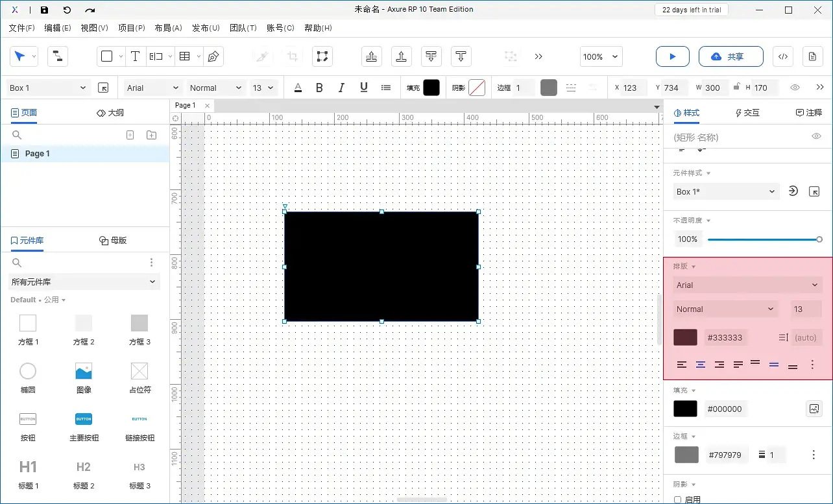Toggle lock aspect ratio icon

[736, 87]
